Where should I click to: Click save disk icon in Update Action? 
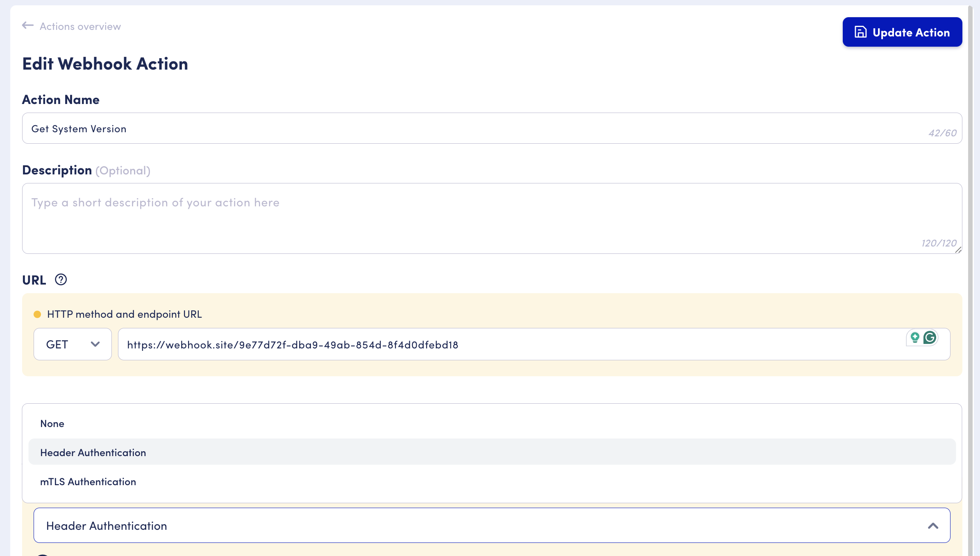(860, 32)
